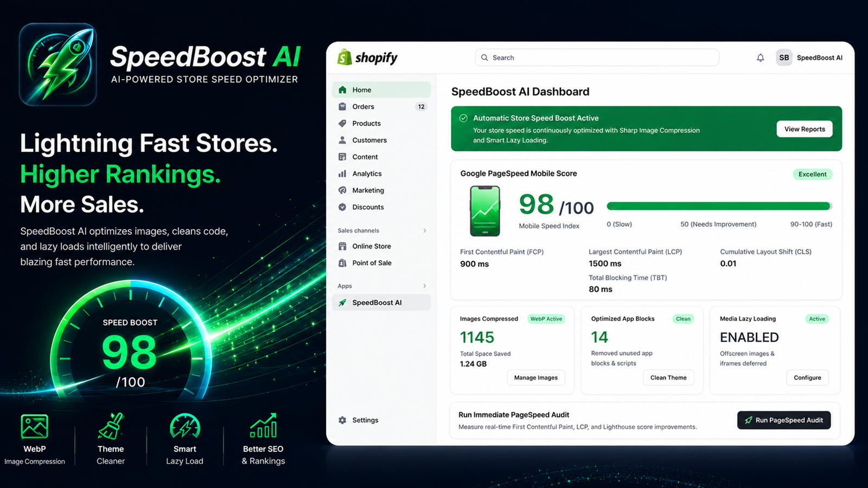The width and height of the screenshot is (868, 488).
Task: Click the SpeedBoost AI rocket icon in sidebar
Action: point(342,303)
